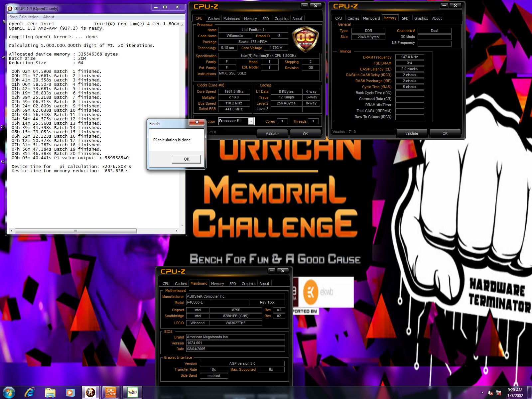Switch to Memory tab in CPU window
The height and width of the screenshot is (399, 532).
point(250,19)
